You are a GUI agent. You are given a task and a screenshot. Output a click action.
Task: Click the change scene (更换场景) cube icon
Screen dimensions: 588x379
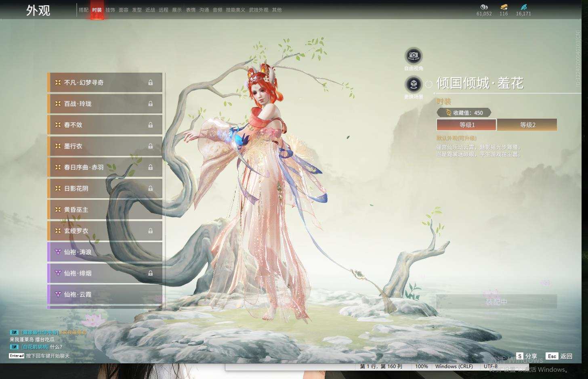414,84
